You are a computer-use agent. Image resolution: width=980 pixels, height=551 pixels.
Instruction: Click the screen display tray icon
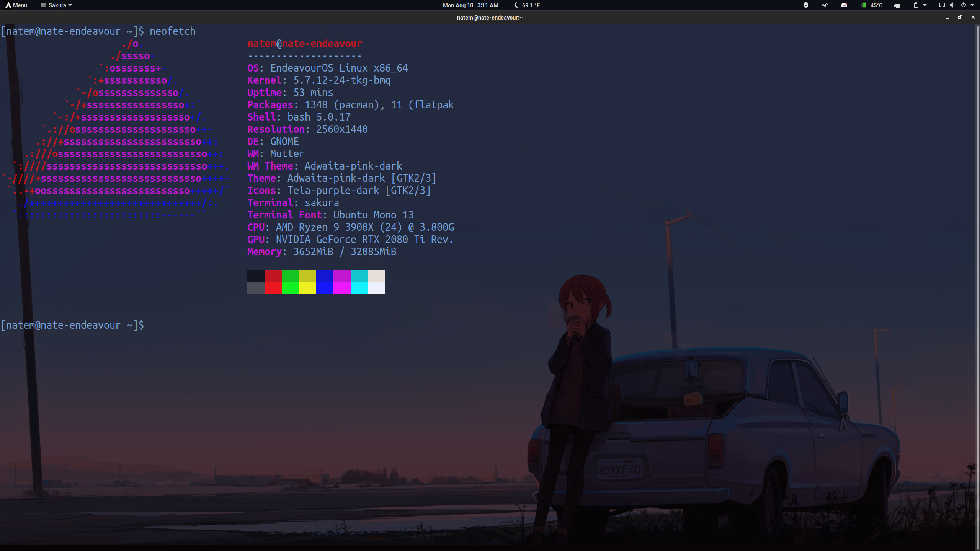point(942,5)
